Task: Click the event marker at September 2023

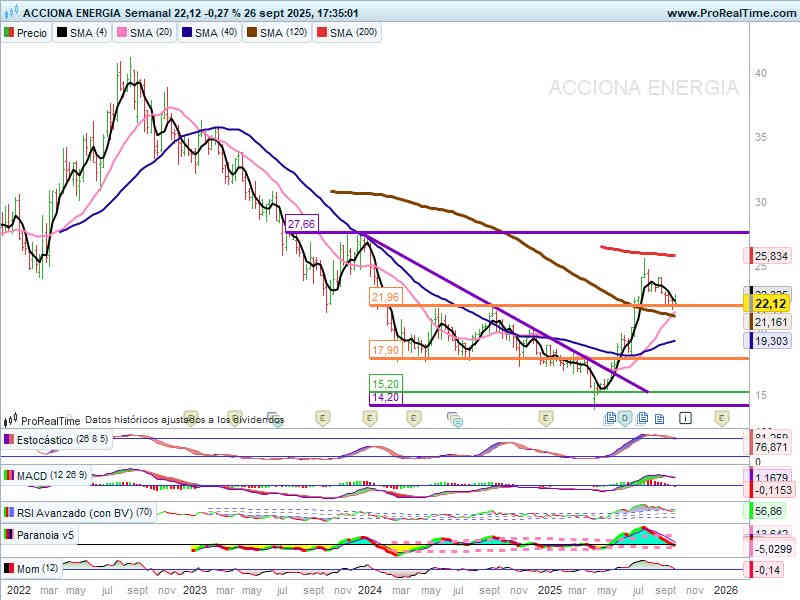Action: pyautogui.click(x=323, y=418)
